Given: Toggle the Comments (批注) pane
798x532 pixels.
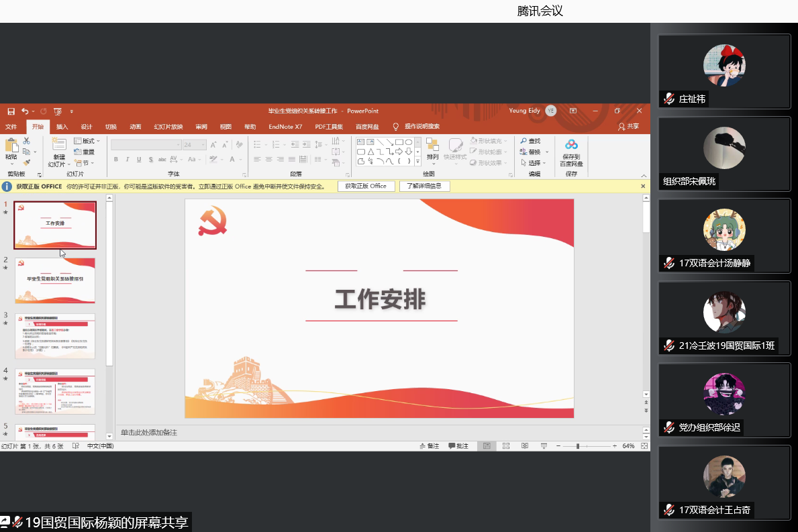Looking at the screenshot, I should click(x=458, y=446).
